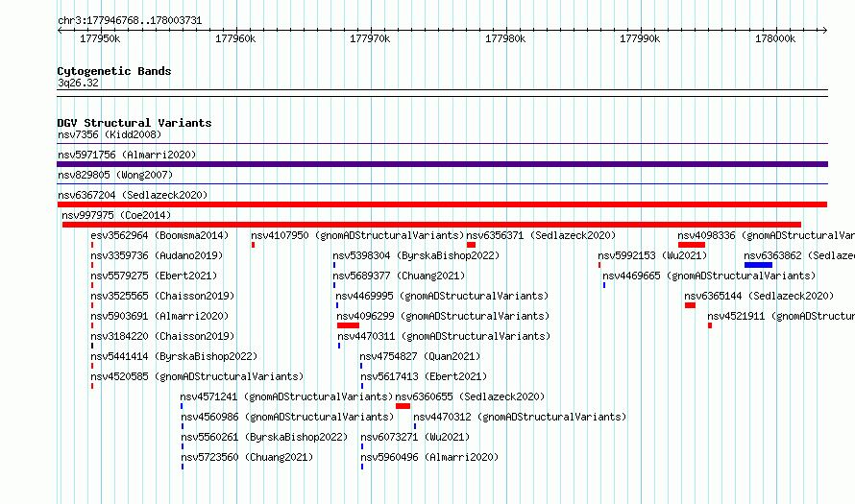Click the nsv4098336 red variant glyph
The width and height of the screenshot is (855, 504).
tap(692, 245)
